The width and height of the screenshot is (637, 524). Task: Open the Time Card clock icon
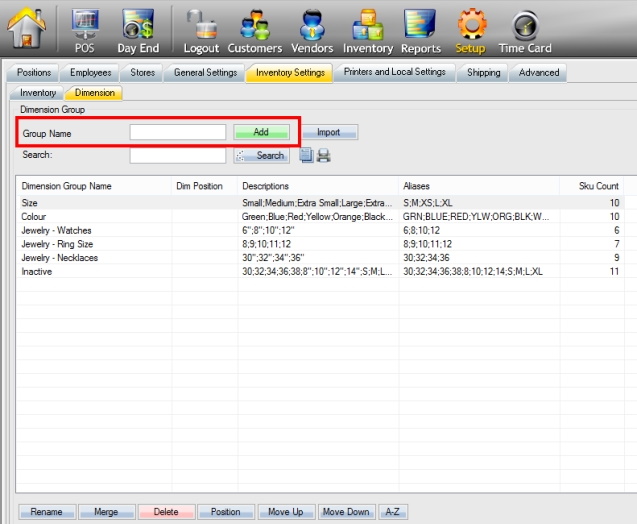coord(525,31)
